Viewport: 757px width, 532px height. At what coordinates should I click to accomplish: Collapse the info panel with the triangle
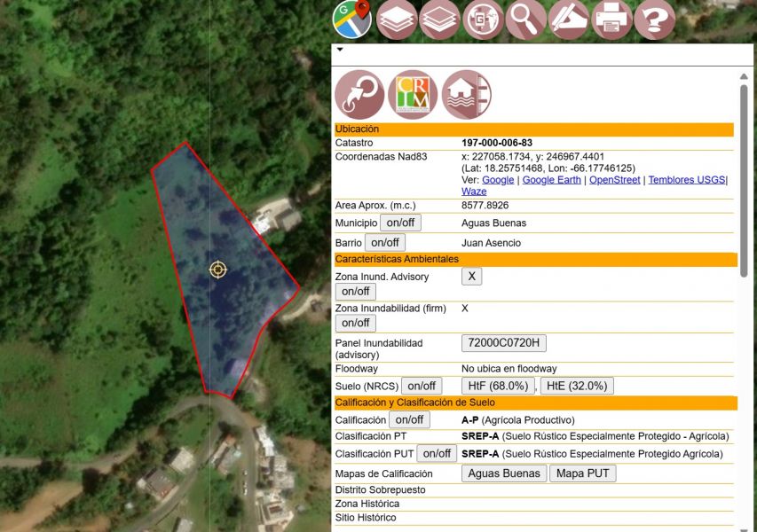pyautogui.click(x=339, y=50)
